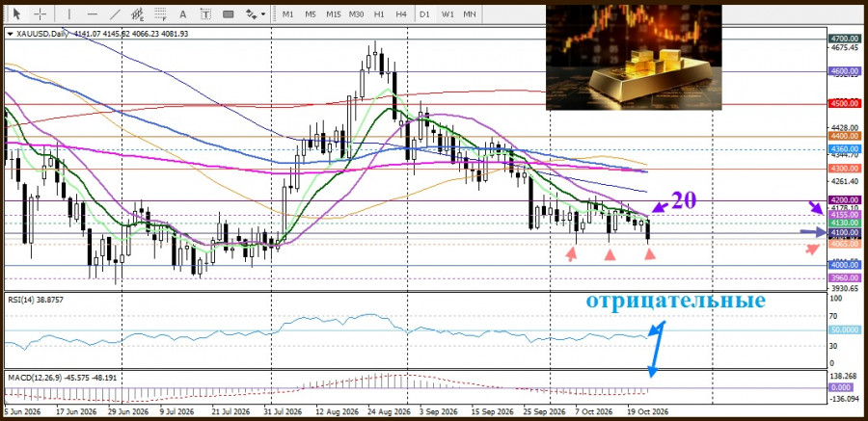
Task: Select the W1 weekly timeframe
Action: point(447,14)
